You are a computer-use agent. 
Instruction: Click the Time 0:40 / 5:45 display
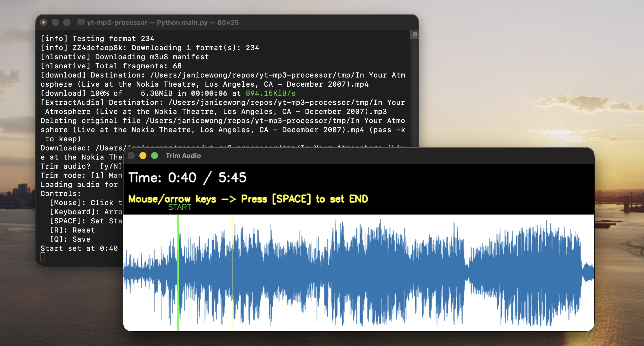click(187, 178)
